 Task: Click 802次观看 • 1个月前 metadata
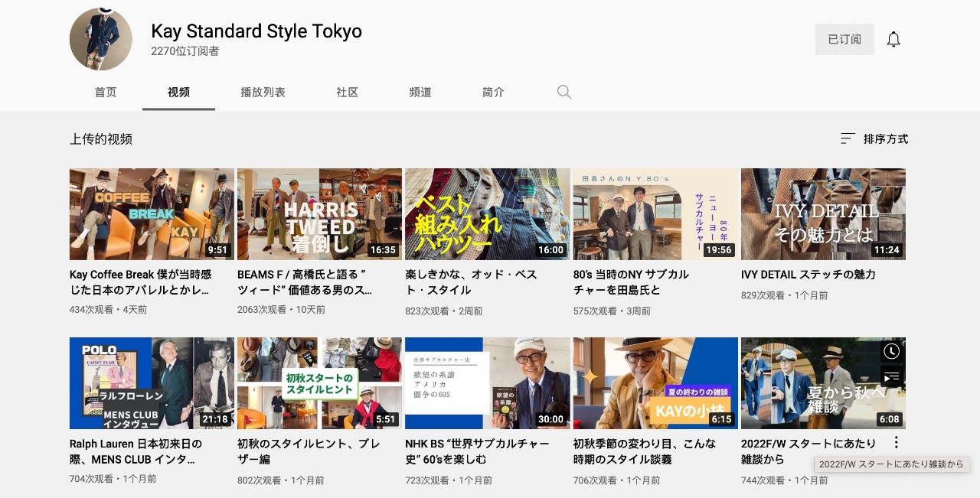tap(281, 480)
